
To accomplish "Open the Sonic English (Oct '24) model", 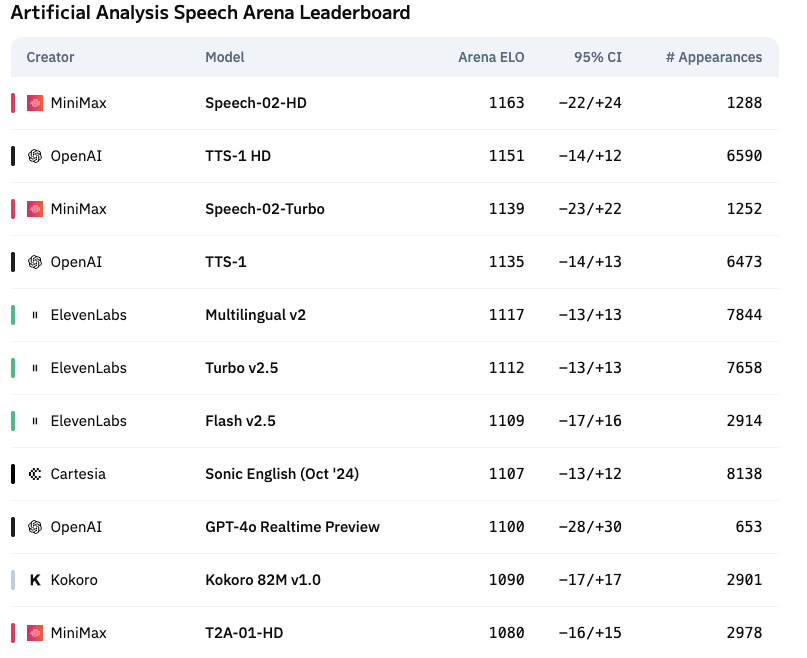I will (x=282, y=474).
